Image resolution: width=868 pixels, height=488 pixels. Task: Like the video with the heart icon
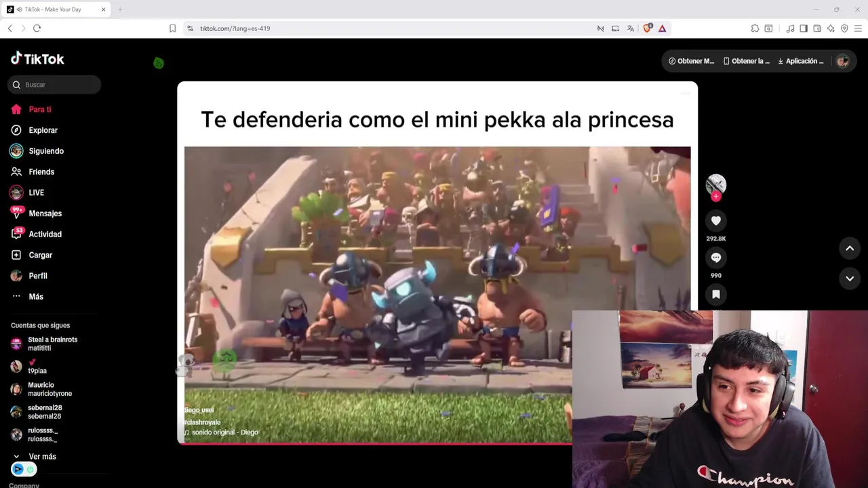715,220
